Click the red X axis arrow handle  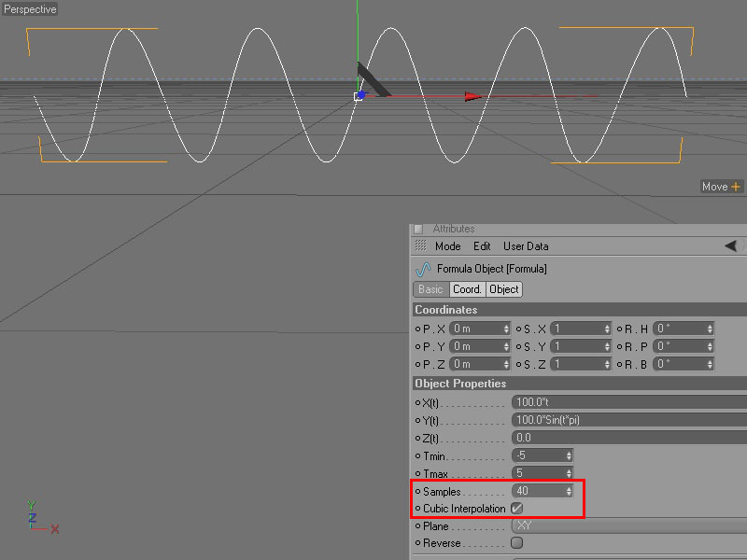coord(473,97)
